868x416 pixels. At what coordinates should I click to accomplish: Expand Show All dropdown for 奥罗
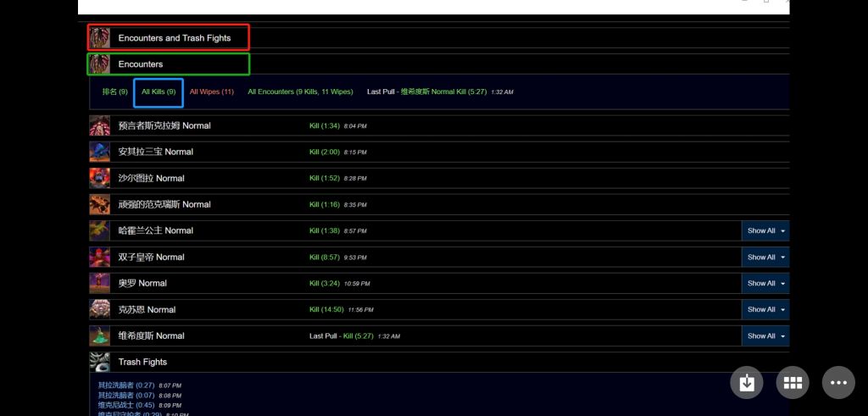pyautogui.click(x=765, y=283)
